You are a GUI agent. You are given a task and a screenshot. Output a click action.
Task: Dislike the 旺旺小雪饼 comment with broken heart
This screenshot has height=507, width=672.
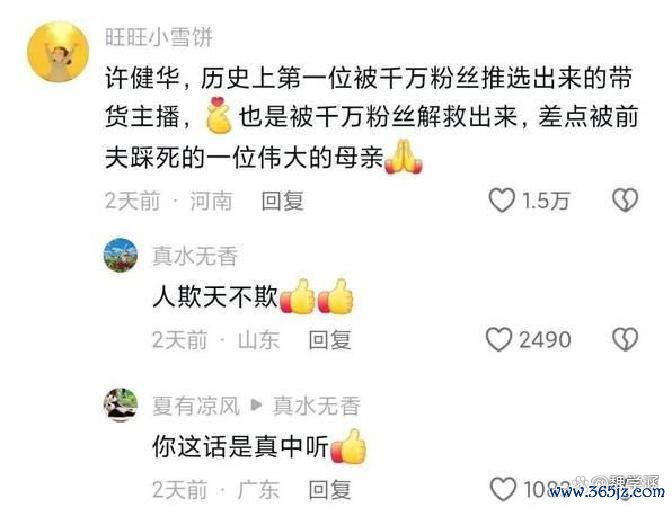click(x=625, y=200)
